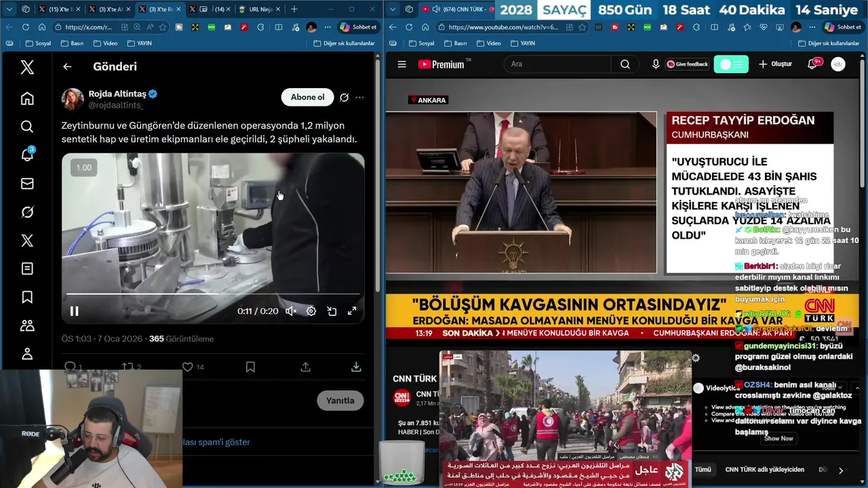Click the YouTube Ara search field
Image resolution: width=868 pixels, height=488 pixels.
[557, 64]
